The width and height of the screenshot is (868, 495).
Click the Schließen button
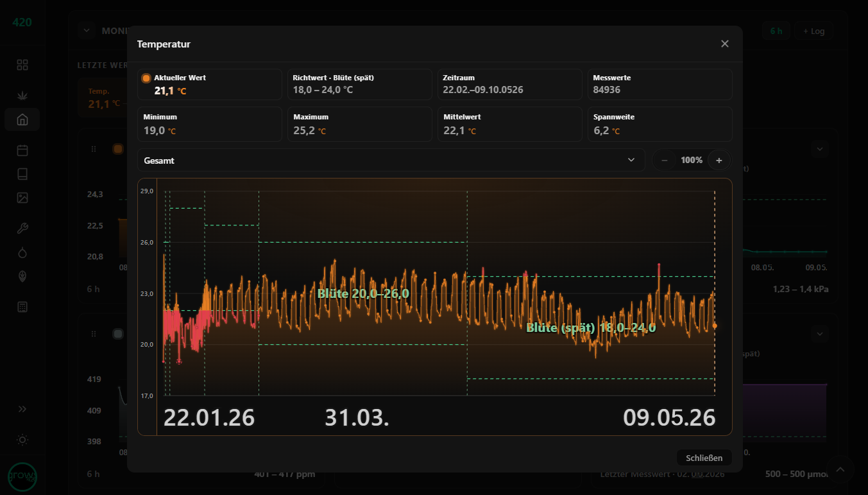(704, 458)
